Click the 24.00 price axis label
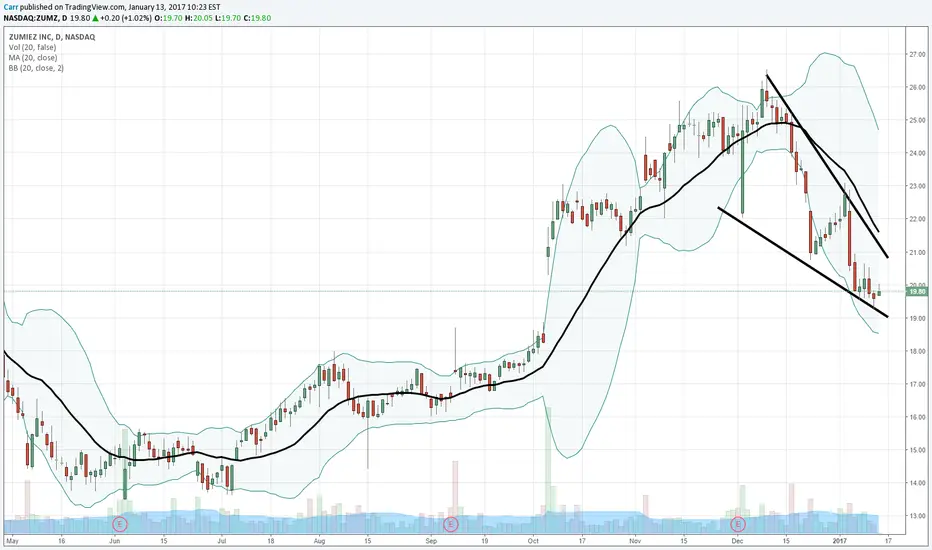Screen dimensions: 932x550 coord(917,153)
